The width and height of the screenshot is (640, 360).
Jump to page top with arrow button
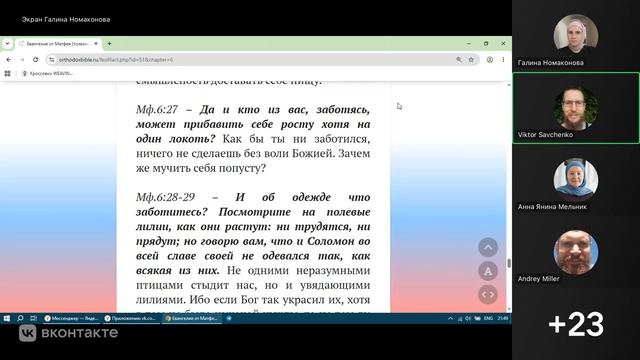tap(488, 247)
